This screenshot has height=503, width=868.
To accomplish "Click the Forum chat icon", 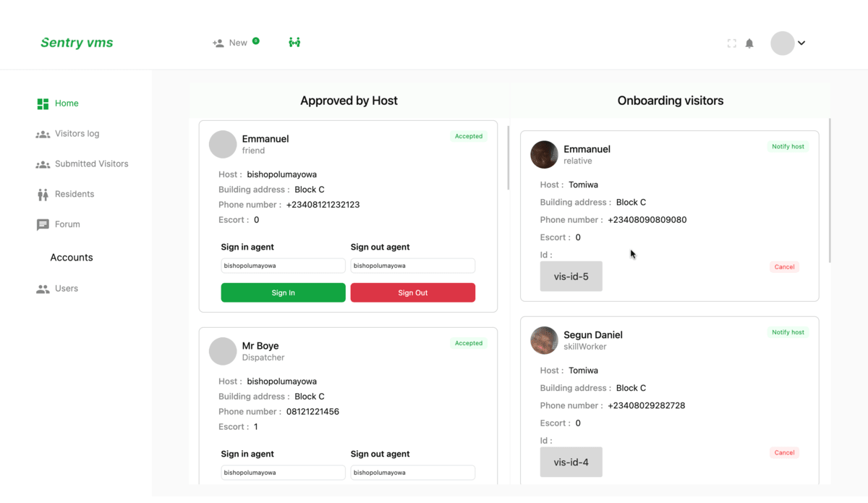I will click(x=43, y=224).
